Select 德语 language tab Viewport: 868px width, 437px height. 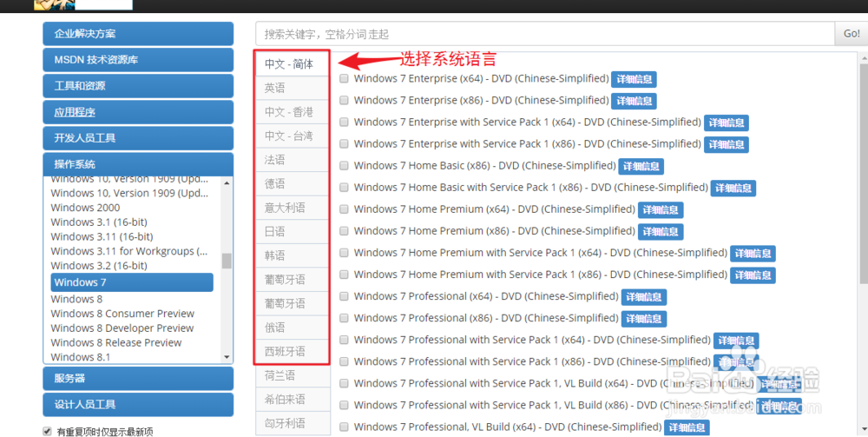click(292, 184)
